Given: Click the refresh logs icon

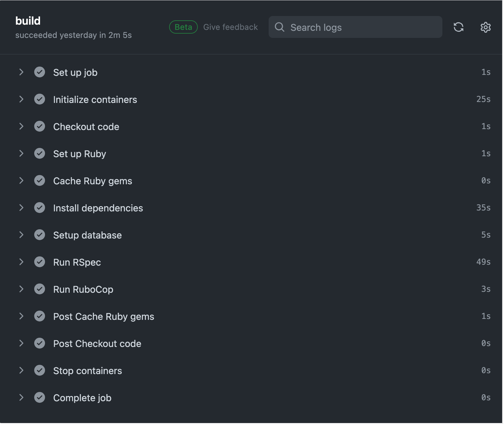Looking at the screenshot, I should 459,27.
